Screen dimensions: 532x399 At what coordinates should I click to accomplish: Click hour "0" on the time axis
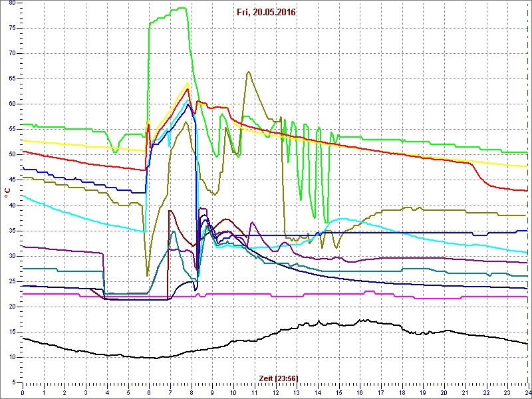23,392
